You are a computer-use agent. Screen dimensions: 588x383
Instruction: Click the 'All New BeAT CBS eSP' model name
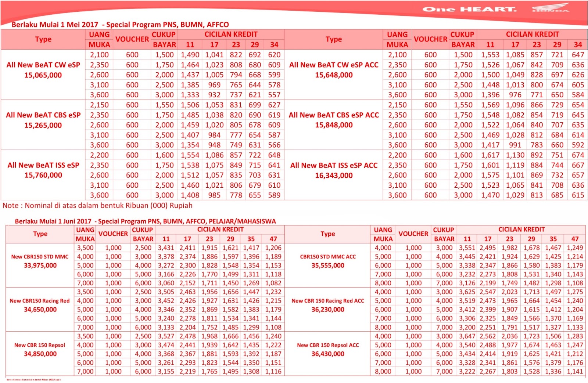point(43,115)
